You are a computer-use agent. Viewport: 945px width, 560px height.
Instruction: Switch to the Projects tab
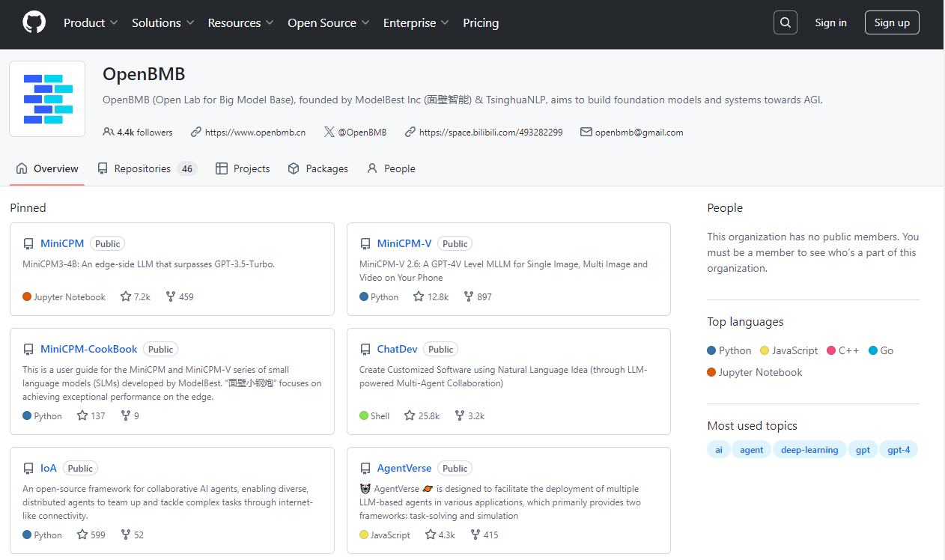coord(243,168)
